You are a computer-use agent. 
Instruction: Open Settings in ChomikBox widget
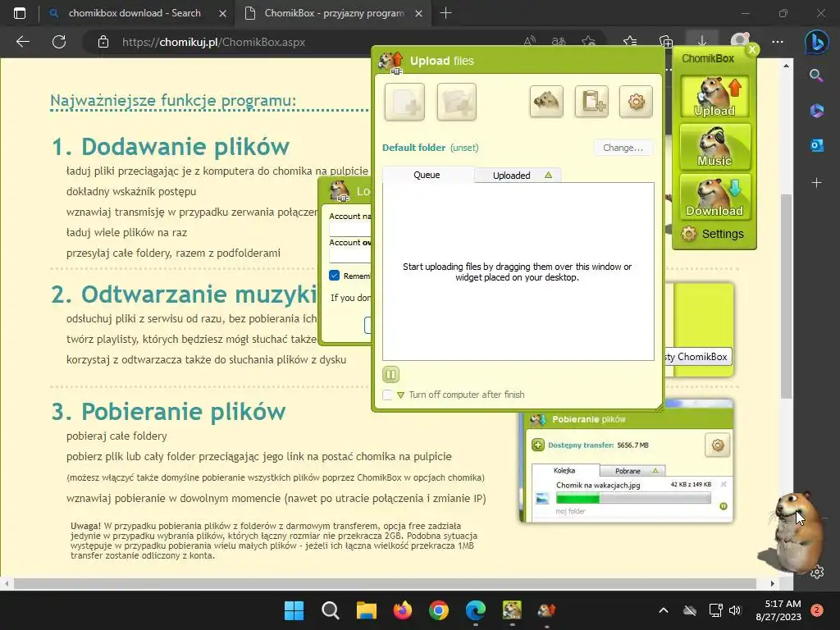[x=713, y=234]
